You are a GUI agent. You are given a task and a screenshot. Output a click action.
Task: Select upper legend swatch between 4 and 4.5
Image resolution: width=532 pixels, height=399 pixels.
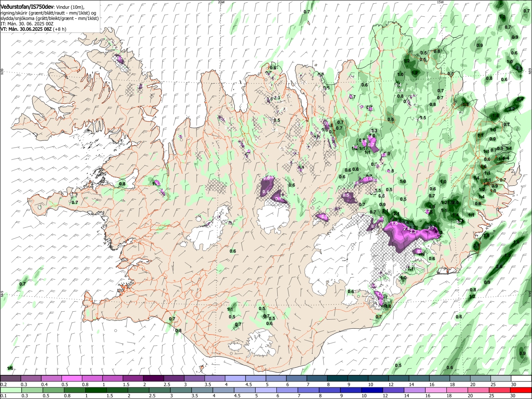[235, 378]
